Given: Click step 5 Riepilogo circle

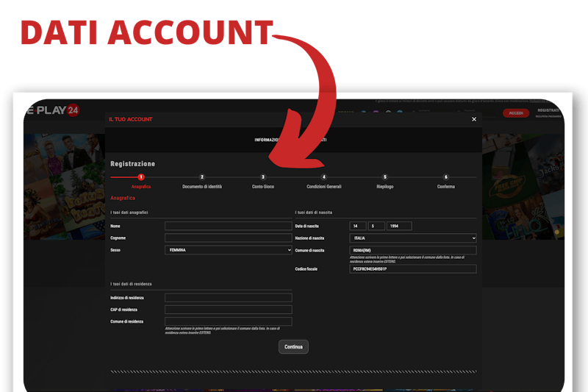Looking at the screenshot, I should coord(384,177).
